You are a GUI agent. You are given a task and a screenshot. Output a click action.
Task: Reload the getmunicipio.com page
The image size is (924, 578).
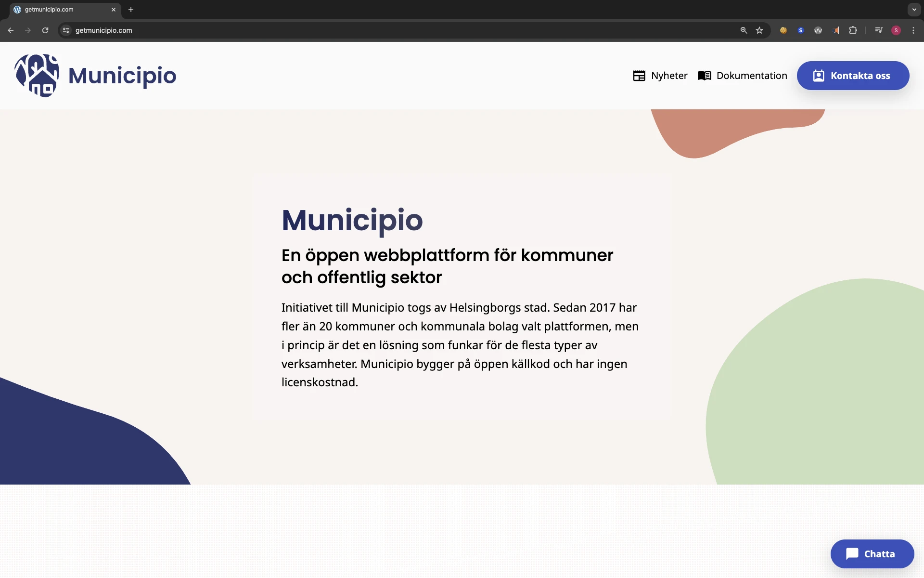point(45,30)
